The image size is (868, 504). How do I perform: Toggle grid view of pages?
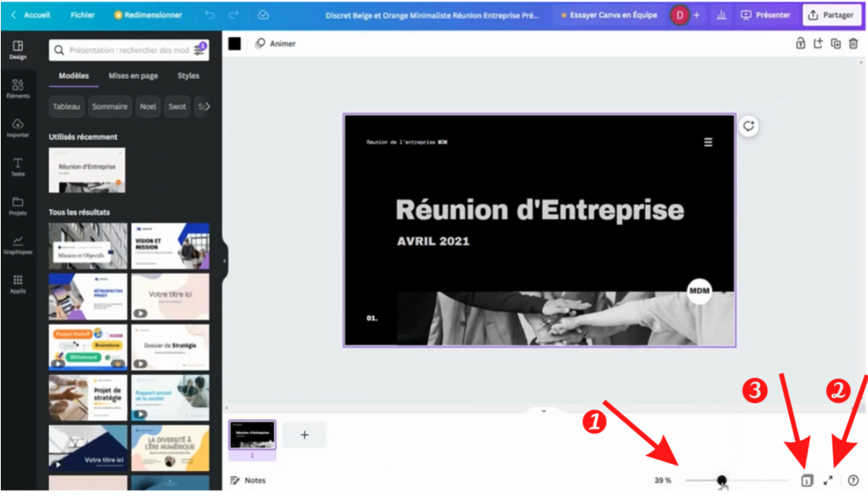point(807,481)
